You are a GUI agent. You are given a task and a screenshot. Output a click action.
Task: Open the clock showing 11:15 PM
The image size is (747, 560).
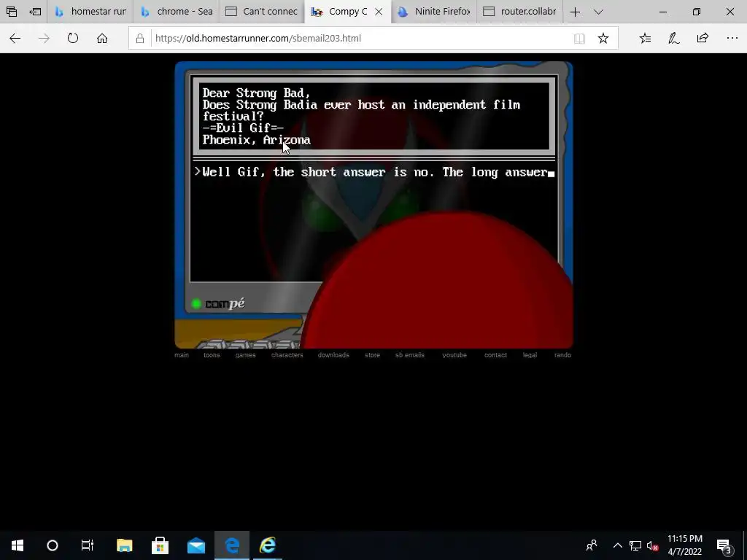(x=684, y=545)
